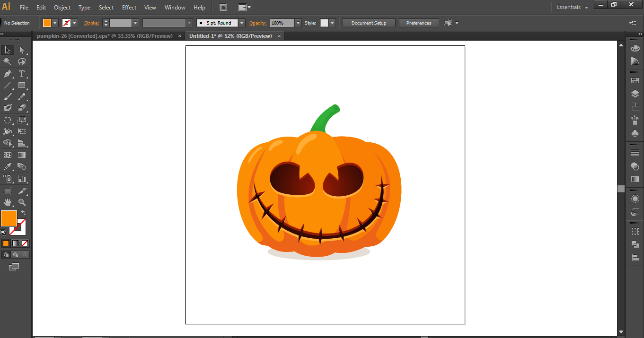
Task: Select the Hand tool
Action: (8, 202)
